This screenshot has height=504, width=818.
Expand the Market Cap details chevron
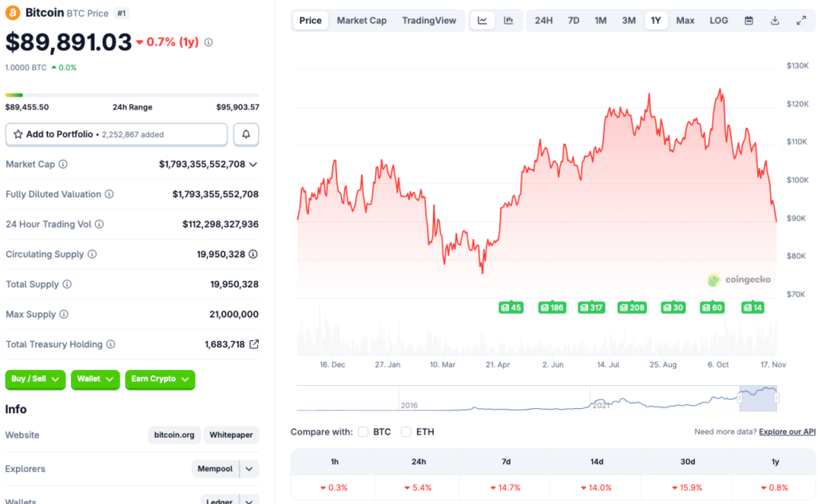[253, 165]
